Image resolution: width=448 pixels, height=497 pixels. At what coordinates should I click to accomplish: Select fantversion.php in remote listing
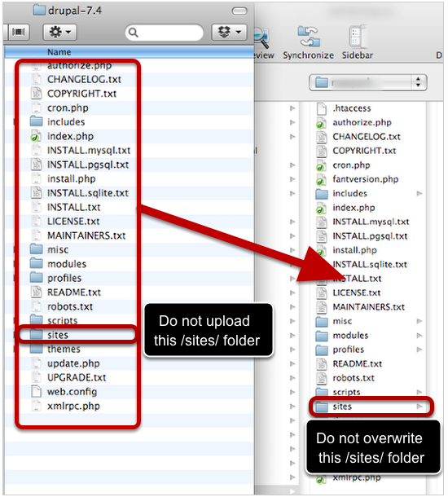[x=365, y=179]
